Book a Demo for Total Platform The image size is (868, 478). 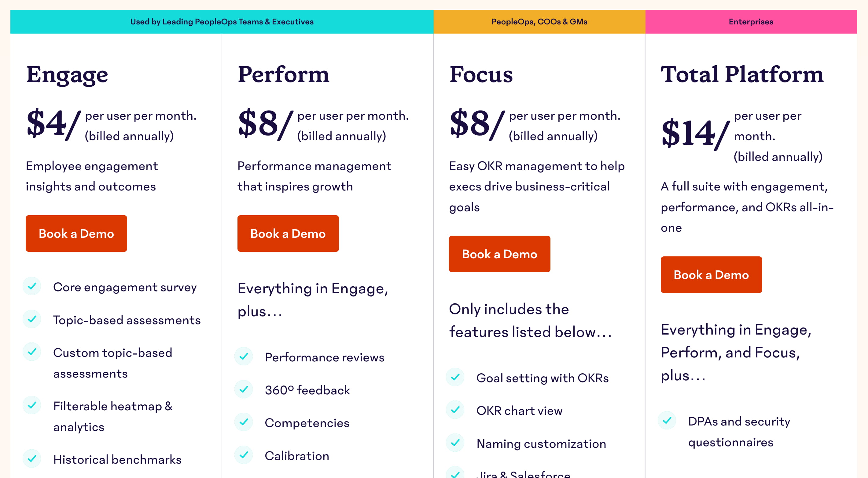pyautogui.click(x=711, y=275)
